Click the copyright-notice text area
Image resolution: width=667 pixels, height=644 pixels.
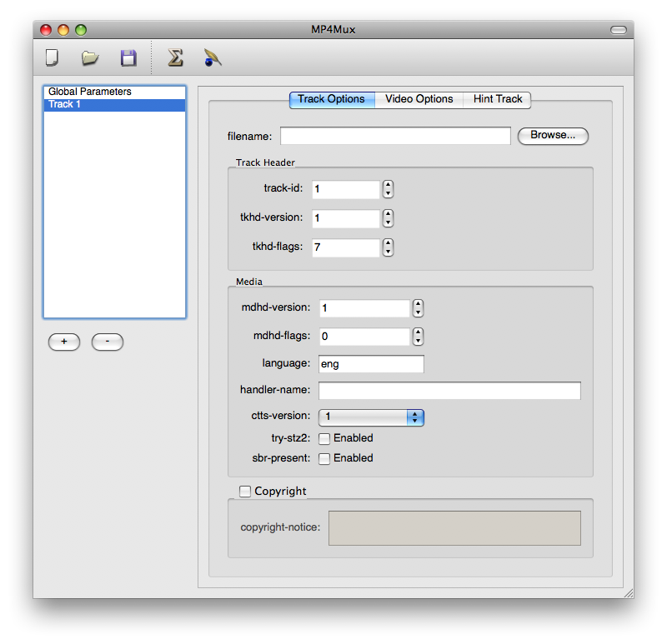coord(454,528)
